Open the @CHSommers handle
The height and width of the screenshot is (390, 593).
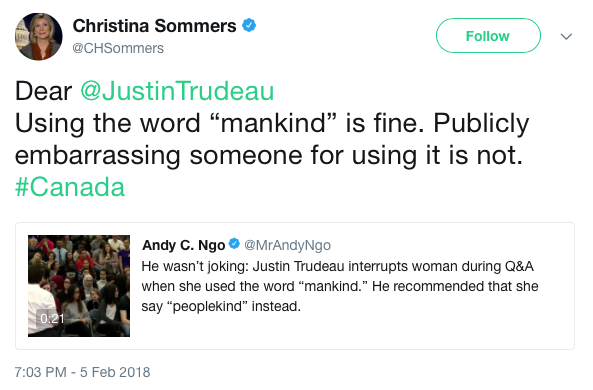click(x=118, y=48)
